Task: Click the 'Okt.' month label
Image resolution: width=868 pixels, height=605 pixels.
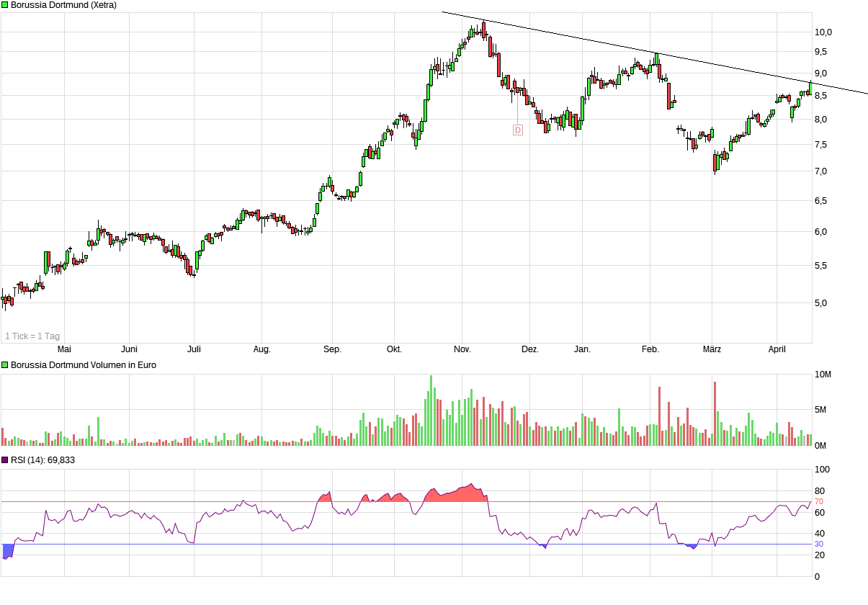Action: [394, 349]
